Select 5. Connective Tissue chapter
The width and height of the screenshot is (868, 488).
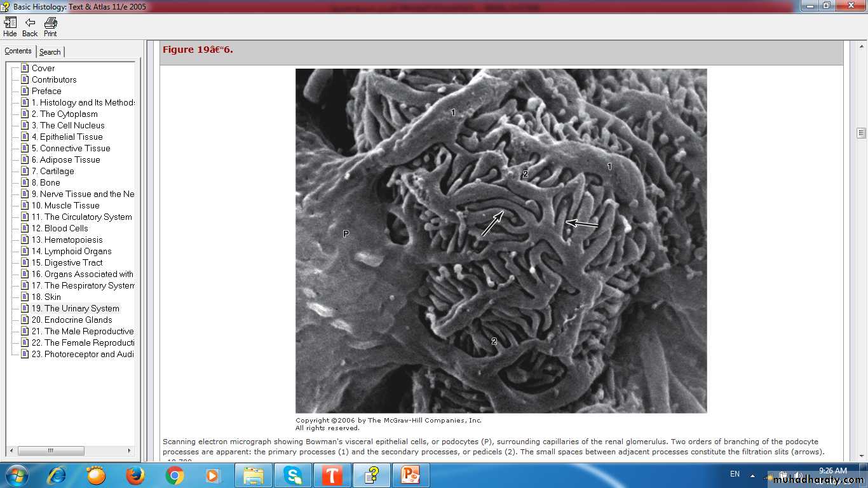[x=75, y=148]
